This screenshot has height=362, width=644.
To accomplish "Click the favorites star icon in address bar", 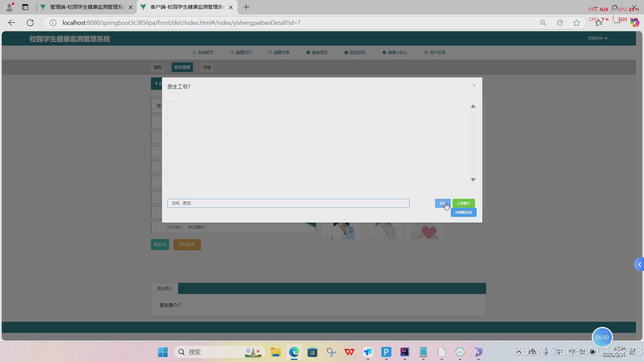I will [x=576, y=23].
